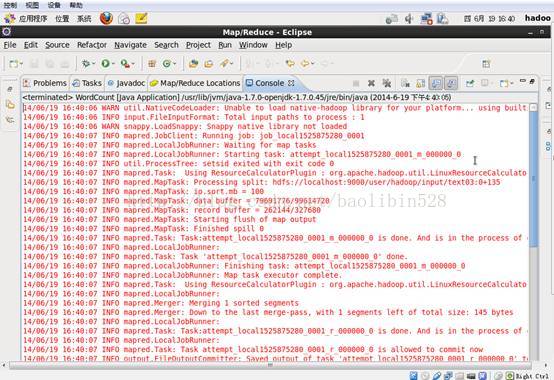Expand the Back history dropdown arrow
This screenshot has width=554, height=380.
(313, 64)
